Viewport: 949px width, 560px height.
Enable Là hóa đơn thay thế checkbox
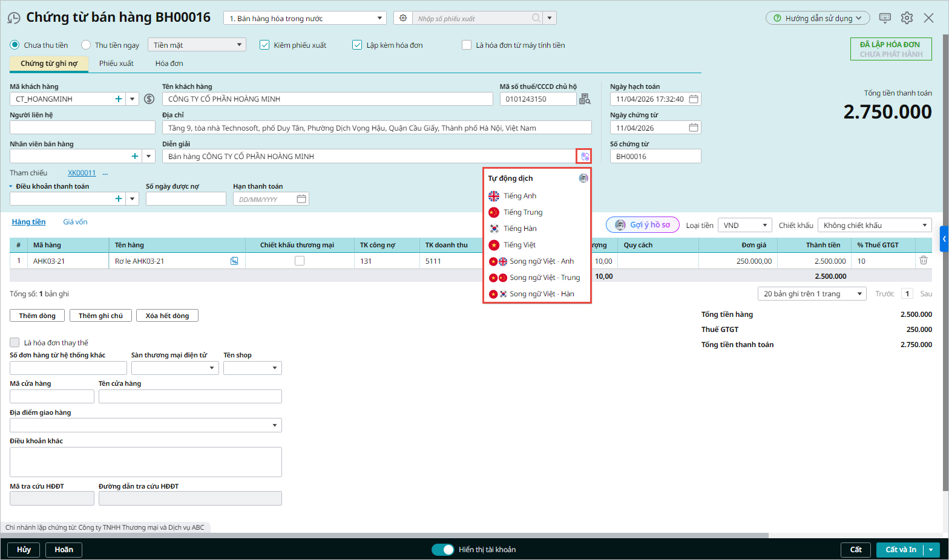tap(15, 342)
